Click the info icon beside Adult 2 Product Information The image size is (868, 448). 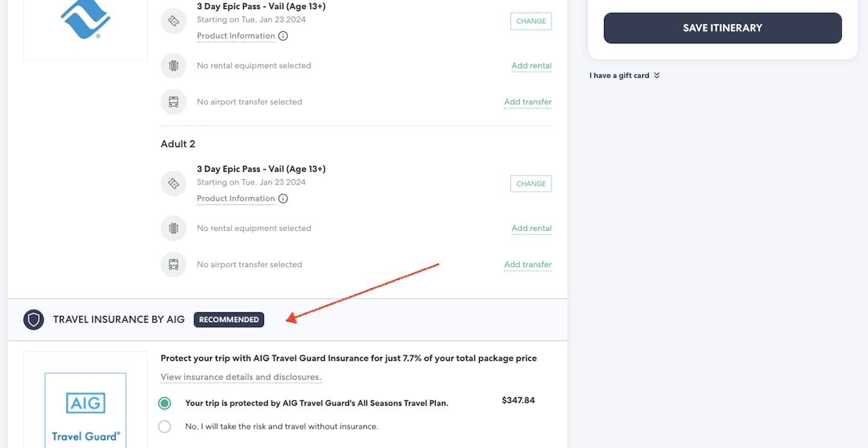[283, 198]
